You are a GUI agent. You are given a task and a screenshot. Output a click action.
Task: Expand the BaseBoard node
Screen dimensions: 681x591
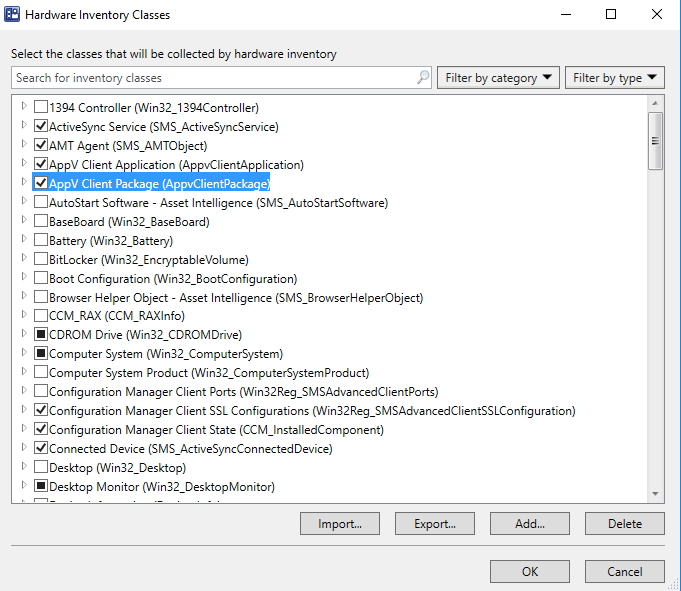[24, 219]
